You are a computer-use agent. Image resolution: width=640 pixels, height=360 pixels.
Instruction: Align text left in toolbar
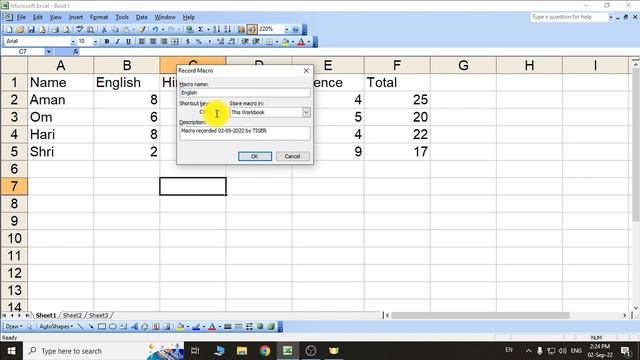(x=142, y=41)
